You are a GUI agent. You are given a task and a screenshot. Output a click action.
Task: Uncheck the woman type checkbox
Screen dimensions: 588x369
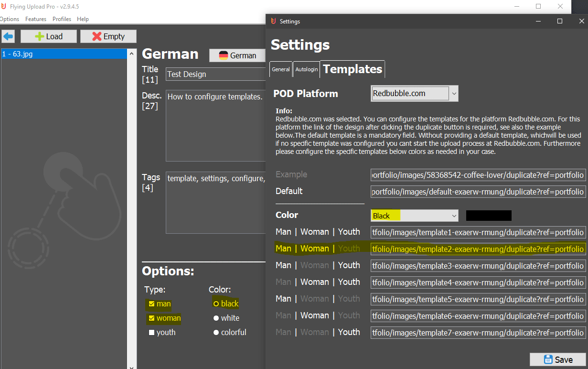coord(151,318)
